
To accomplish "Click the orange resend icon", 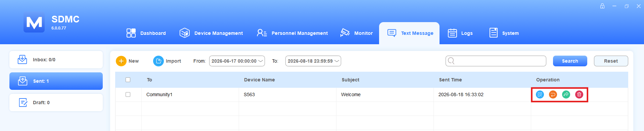I will click(x=553, y=94).
